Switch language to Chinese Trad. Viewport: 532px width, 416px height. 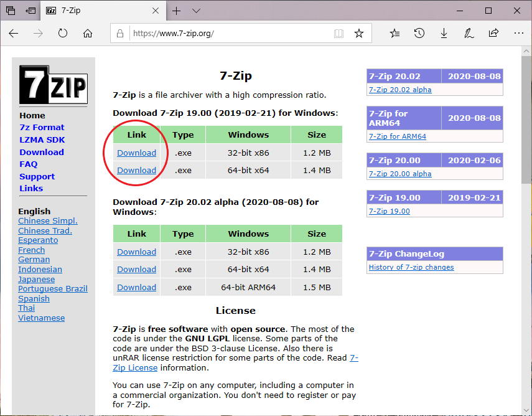coord(45,230)
